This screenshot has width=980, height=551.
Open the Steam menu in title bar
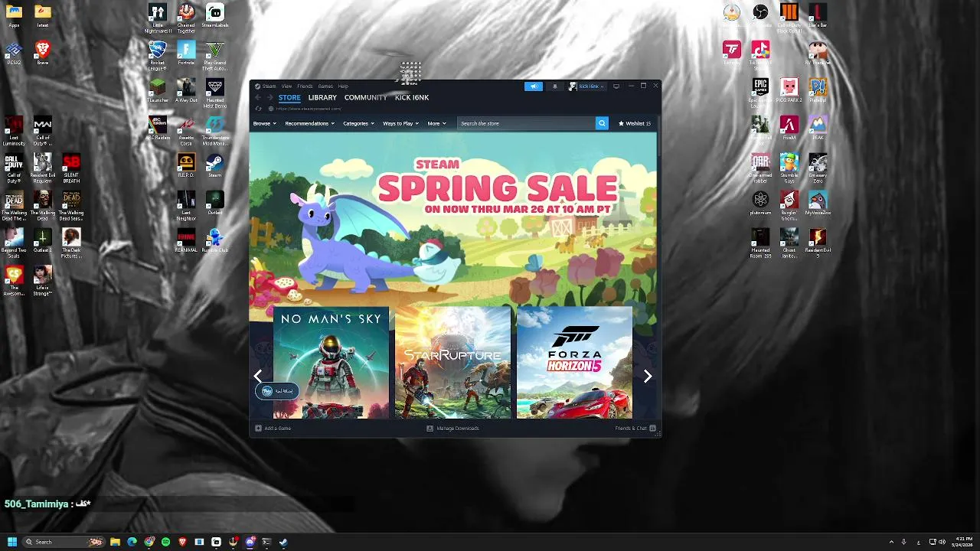pyautogui.click(x=269, y=86)
